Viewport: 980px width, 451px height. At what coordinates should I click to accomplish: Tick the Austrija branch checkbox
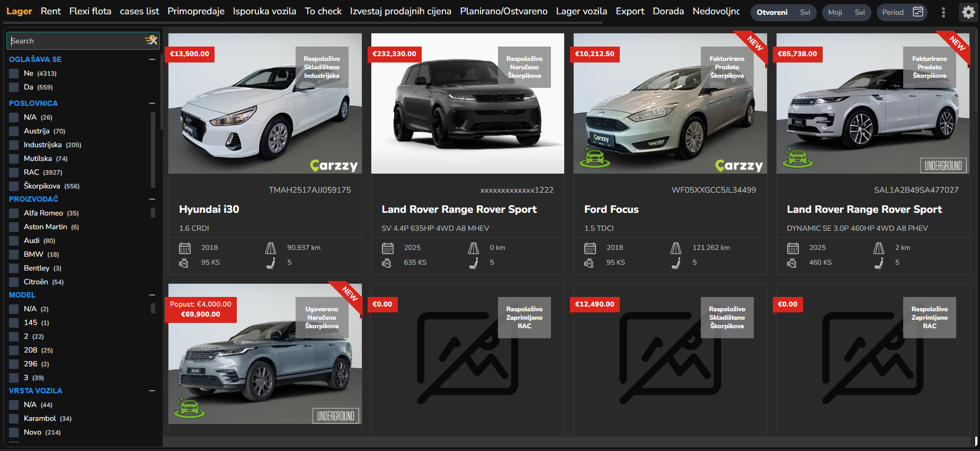[14, 131]
